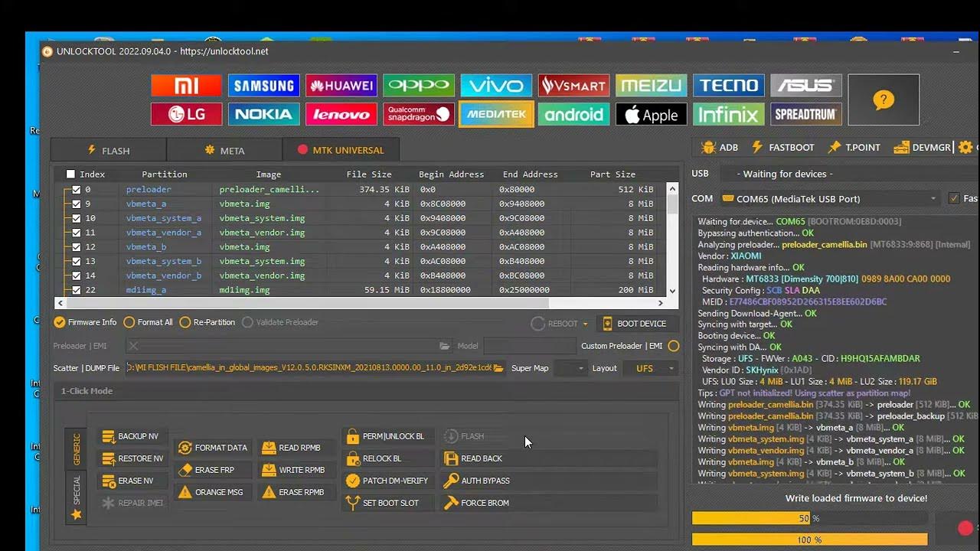Open the Super Map dropdown

pyautogui.click(x=570, y=368)
